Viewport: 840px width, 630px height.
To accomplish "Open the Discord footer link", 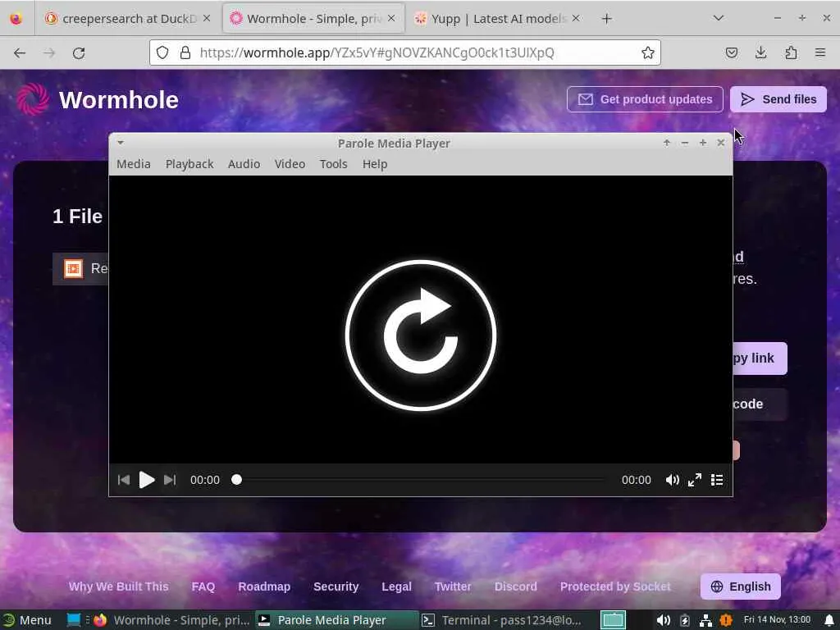I will pos(515,587).
